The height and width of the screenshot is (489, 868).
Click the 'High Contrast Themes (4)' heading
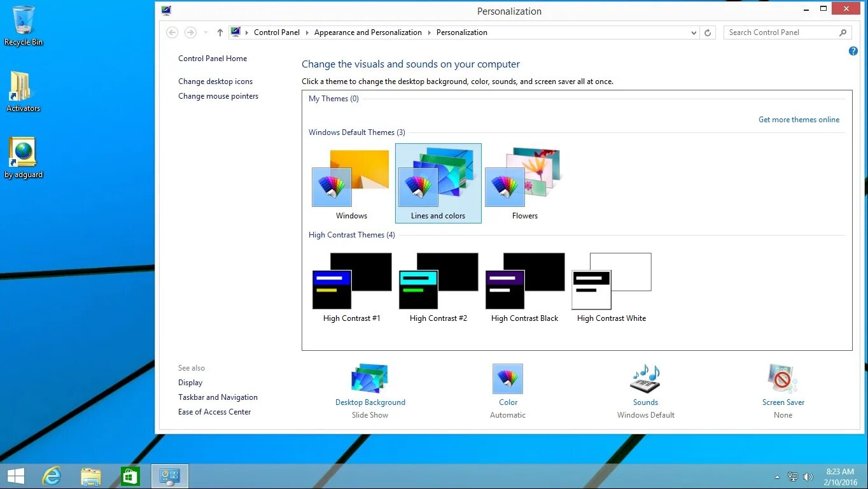point(352,235)
